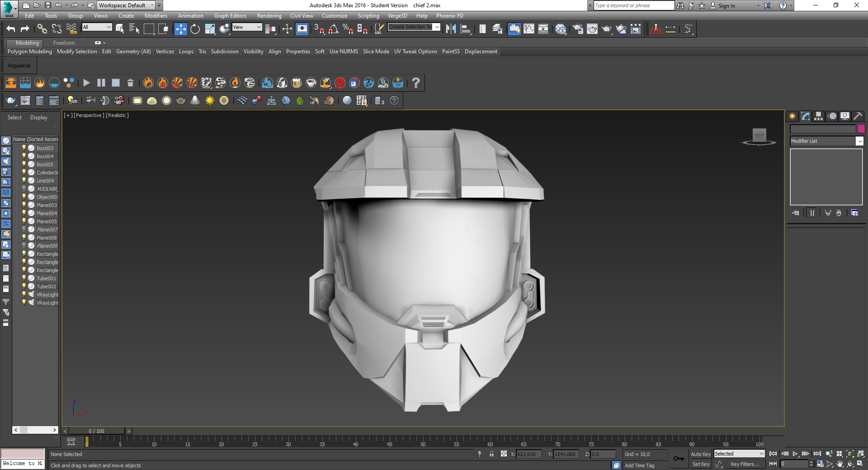The width and height of the screenshot is (868, 470).
Task: Click the pink object color swatch
Action: 861,129
